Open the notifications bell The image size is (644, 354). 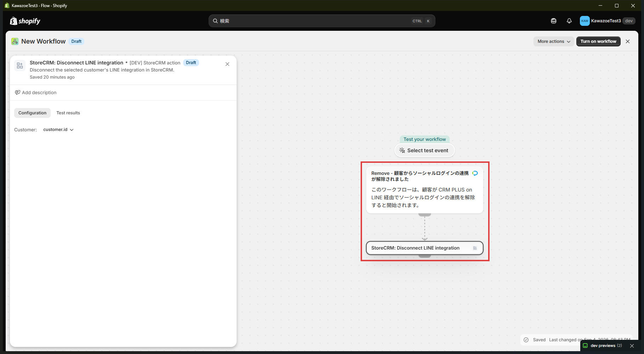569,21
